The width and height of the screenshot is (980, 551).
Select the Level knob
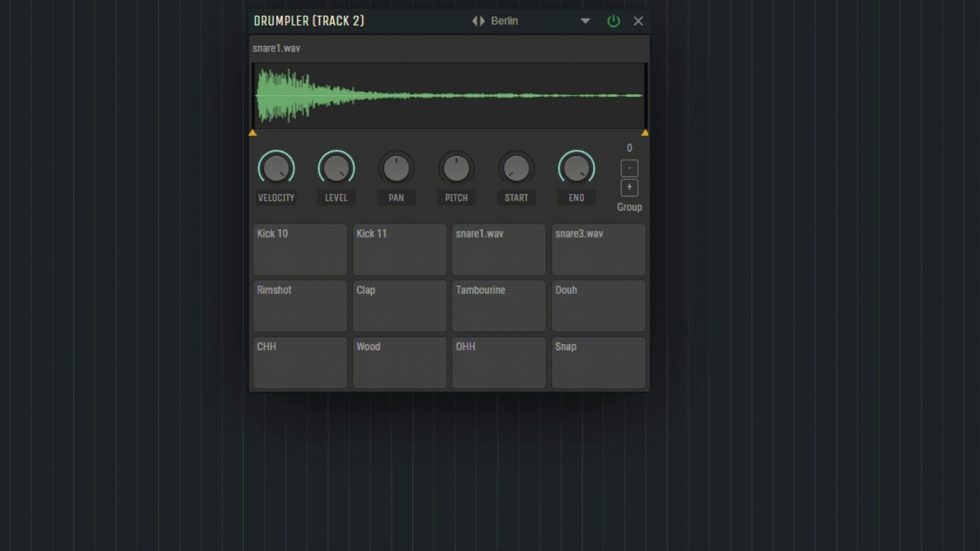click(336, 168)
